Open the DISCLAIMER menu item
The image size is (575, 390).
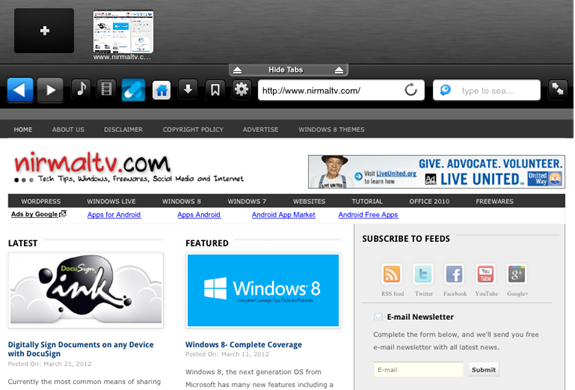click(x=123, y=129)
